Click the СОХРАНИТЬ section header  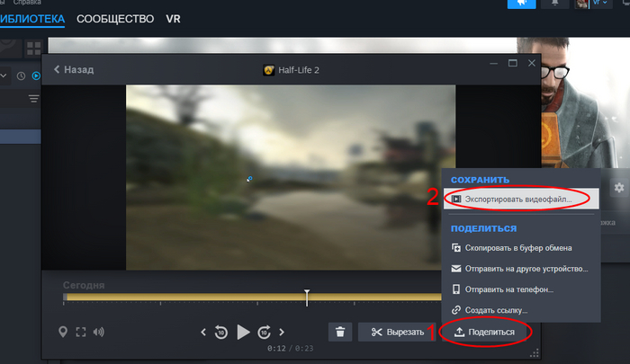click(x=480, y=180)
